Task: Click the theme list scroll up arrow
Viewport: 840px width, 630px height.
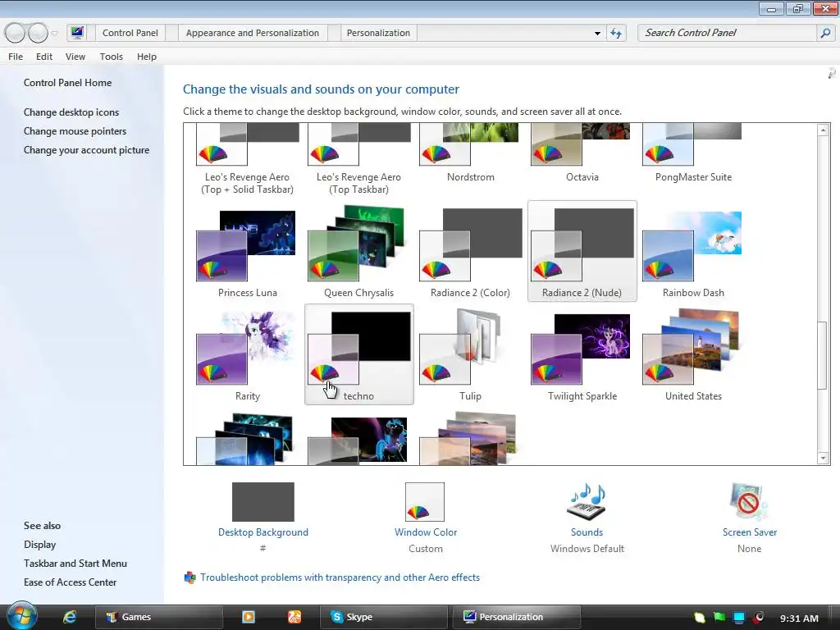Action: tap(824, 130)
